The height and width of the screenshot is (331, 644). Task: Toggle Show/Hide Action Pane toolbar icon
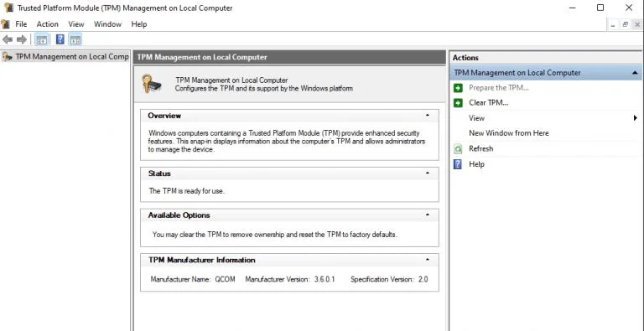[x=75, y=39]
